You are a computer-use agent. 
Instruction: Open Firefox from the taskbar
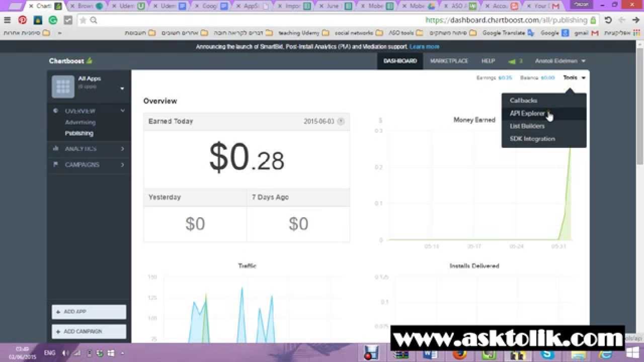pos(459,353)
